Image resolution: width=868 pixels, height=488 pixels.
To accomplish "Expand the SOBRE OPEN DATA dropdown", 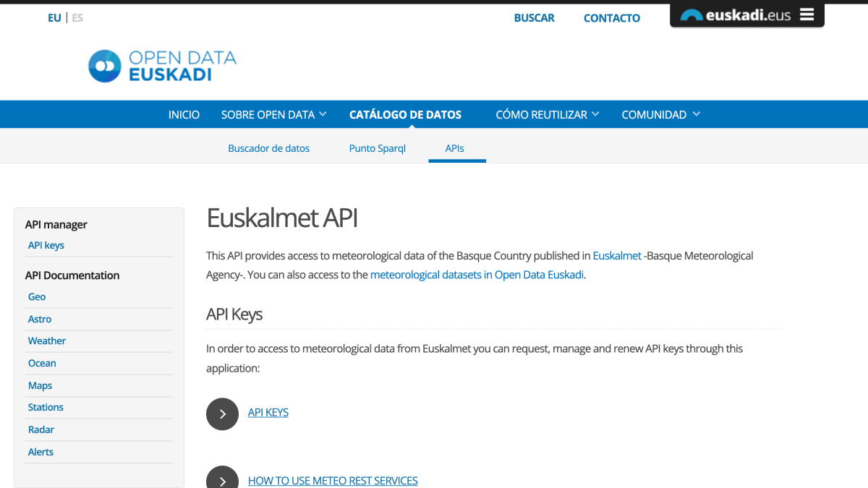I will [x=274, y=114].
